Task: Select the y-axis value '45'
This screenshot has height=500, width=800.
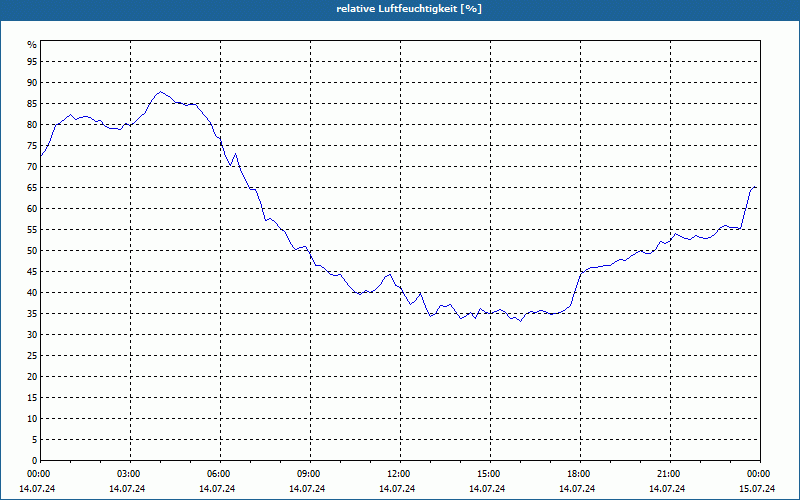Action: [x=32, y=271]
